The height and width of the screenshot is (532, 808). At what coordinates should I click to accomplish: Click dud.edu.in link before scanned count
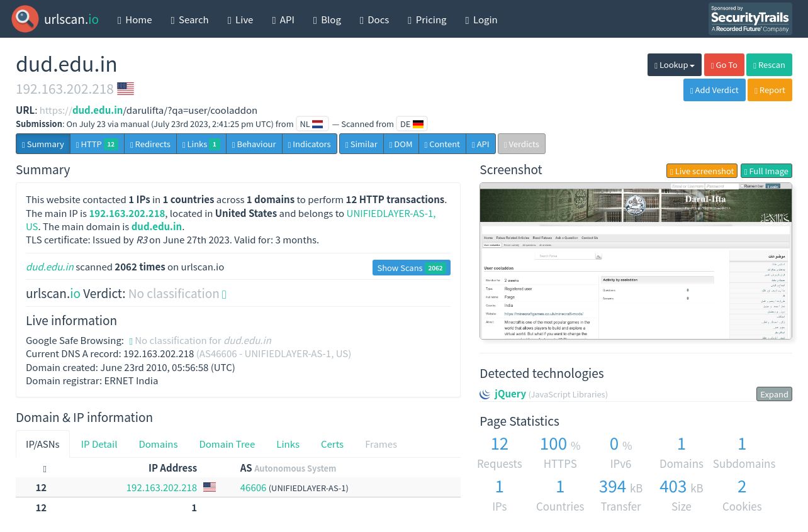(x=50, y=267)
